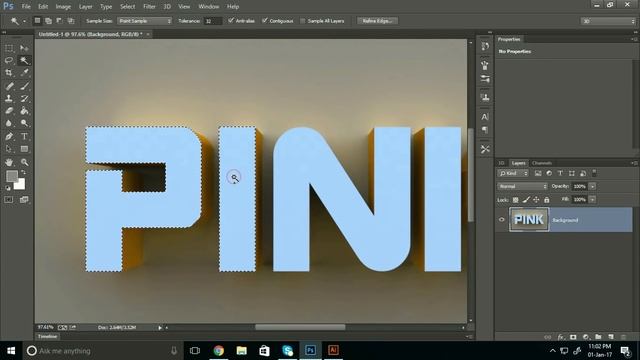Viewport: 640px width, 360px height.
Task: Expand the Fill slider arrow
Action: pos(592,200)
